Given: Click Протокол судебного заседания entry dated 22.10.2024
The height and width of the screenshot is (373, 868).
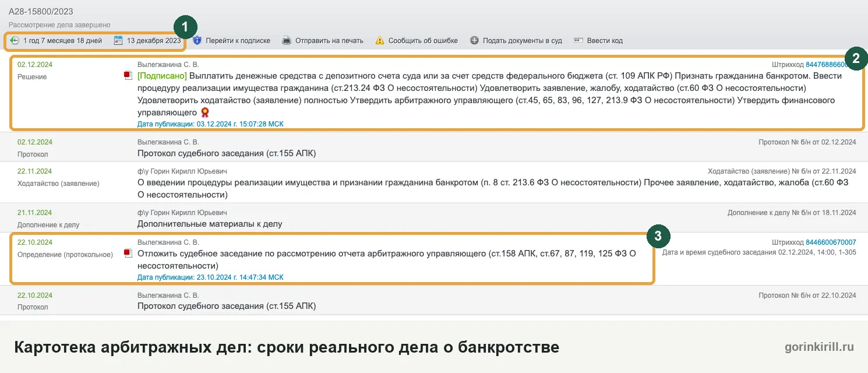Looking at the screenshot, I should [x=227, y=306].
